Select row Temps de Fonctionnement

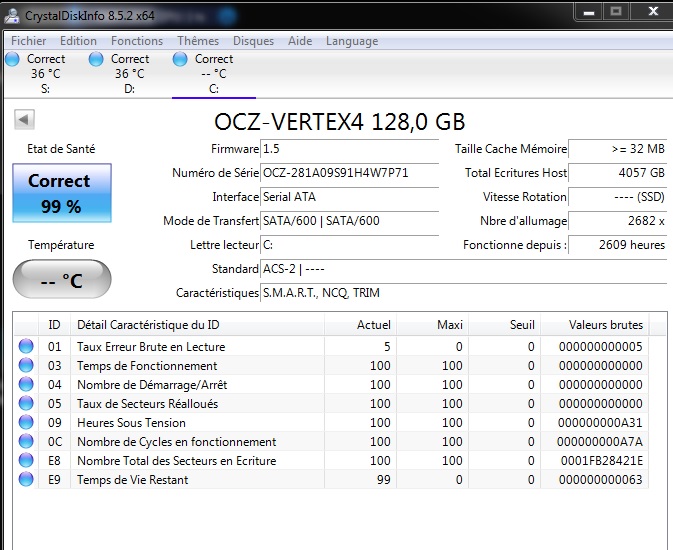point(331,365)
